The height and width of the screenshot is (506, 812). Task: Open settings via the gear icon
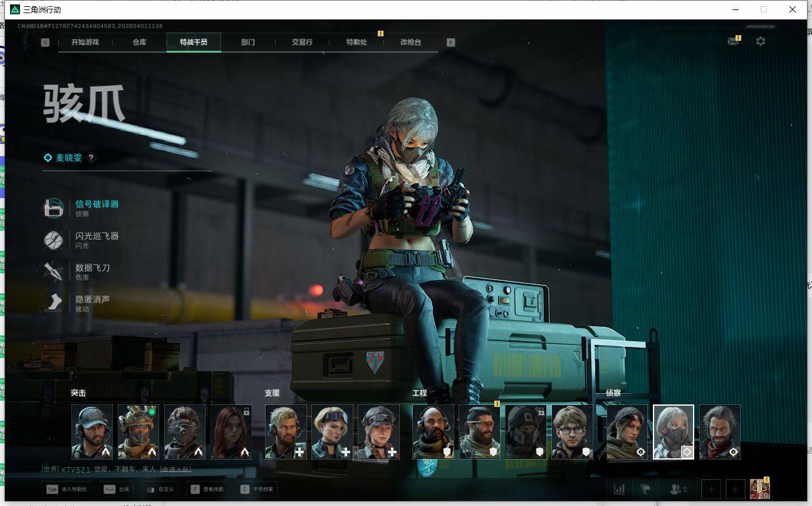(x=760, y=41)
